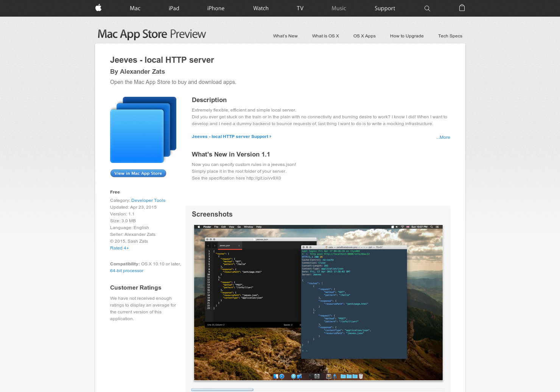
Task: Go to What is OS X page
Action: click(325, 36)
